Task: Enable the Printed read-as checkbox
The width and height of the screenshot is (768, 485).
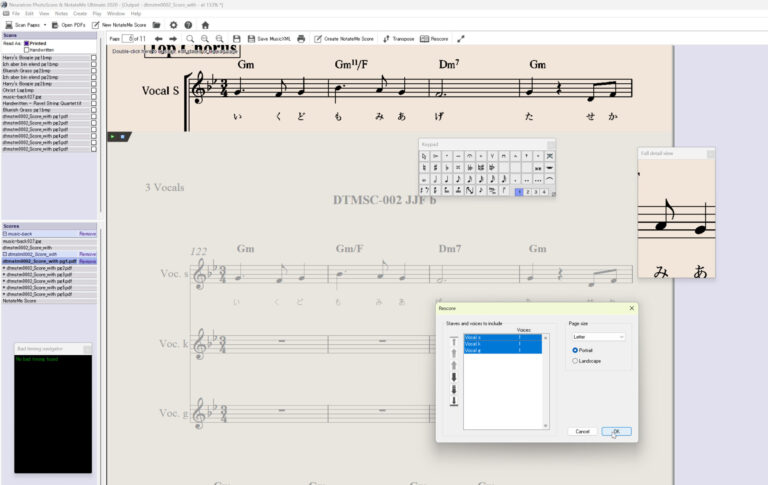Action: point(26,44)
